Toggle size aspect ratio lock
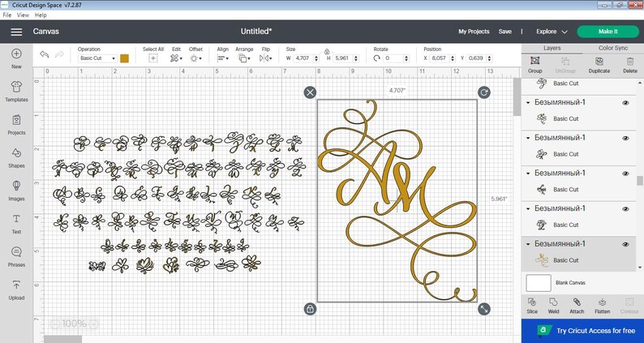 (327, 52)
